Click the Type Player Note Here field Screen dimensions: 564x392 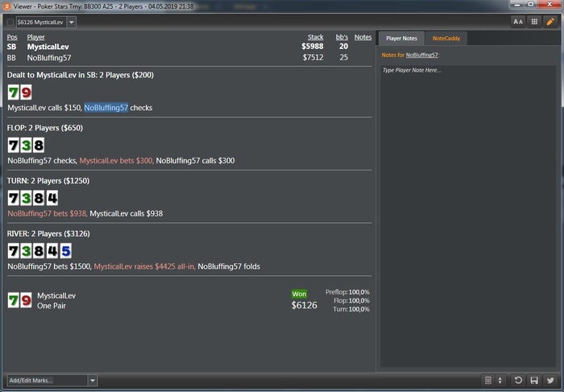click(468, 216)
